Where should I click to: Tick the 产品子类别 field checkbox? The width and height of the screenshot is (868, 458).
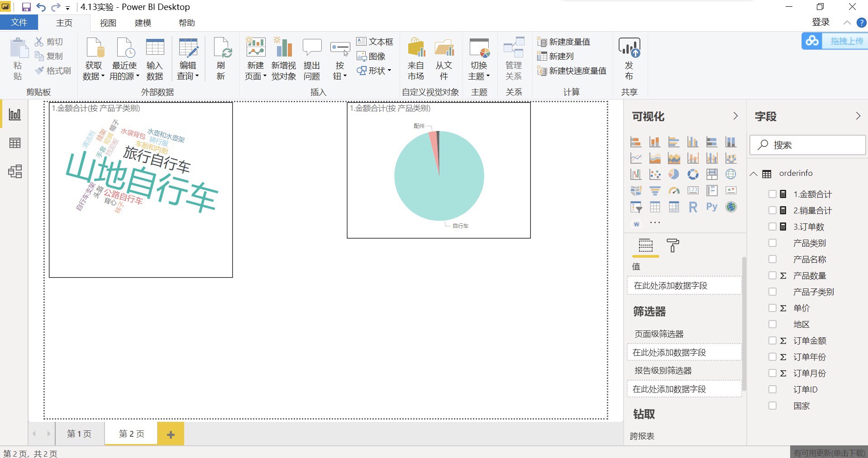[773, 292]
